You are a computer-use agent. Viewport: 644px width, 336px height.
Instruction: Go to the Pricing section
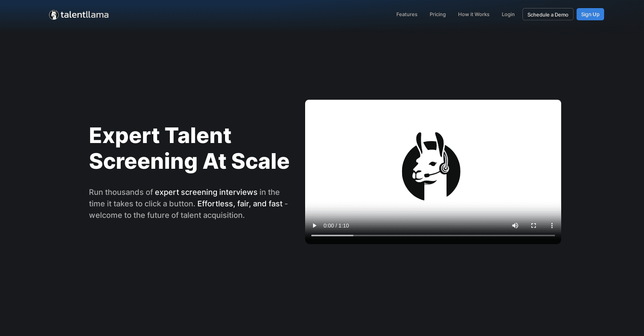pos(438,15)
